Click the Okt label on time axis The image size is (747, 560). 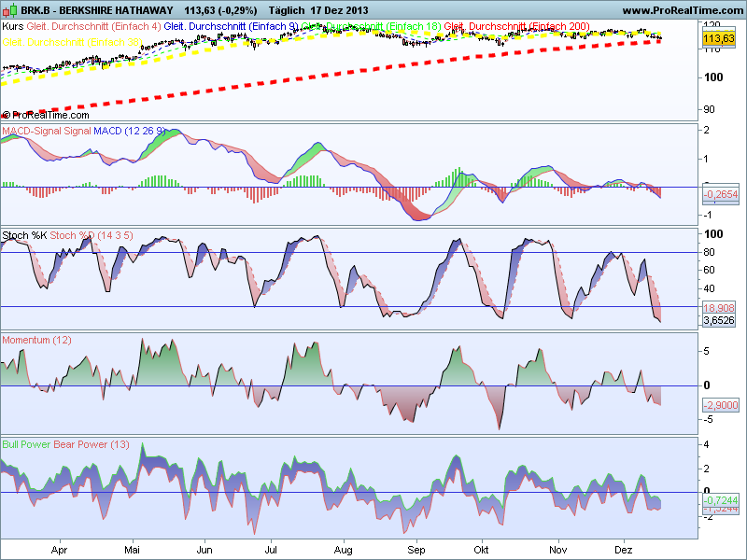tap(481, 550)
